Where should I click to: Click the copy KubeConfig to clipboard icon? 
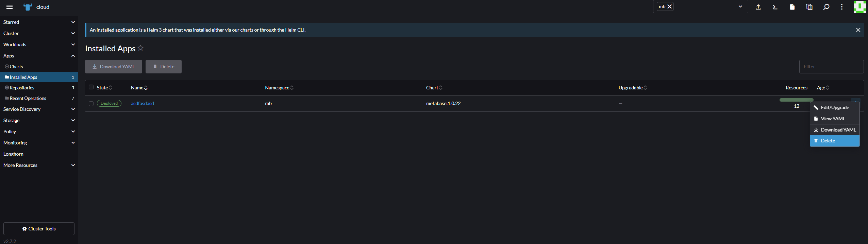tap(809, 7)
